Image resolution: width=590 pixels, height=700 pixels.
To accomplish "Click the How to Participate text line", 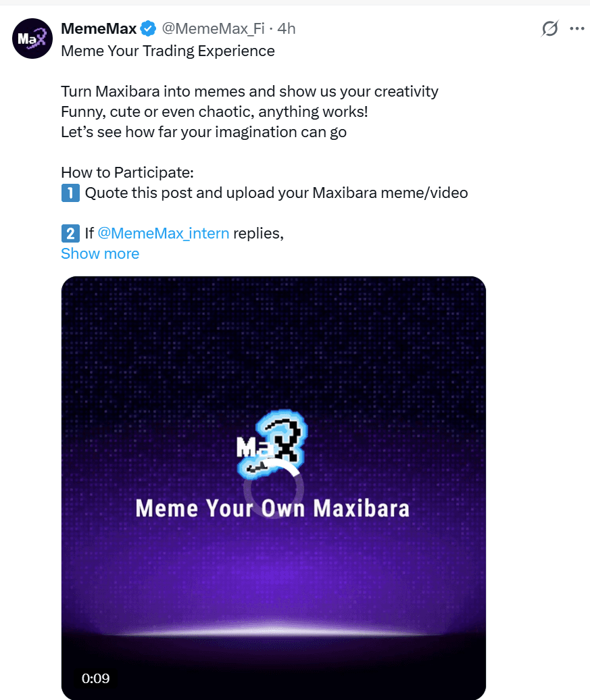I will click(x=127, y=172).
